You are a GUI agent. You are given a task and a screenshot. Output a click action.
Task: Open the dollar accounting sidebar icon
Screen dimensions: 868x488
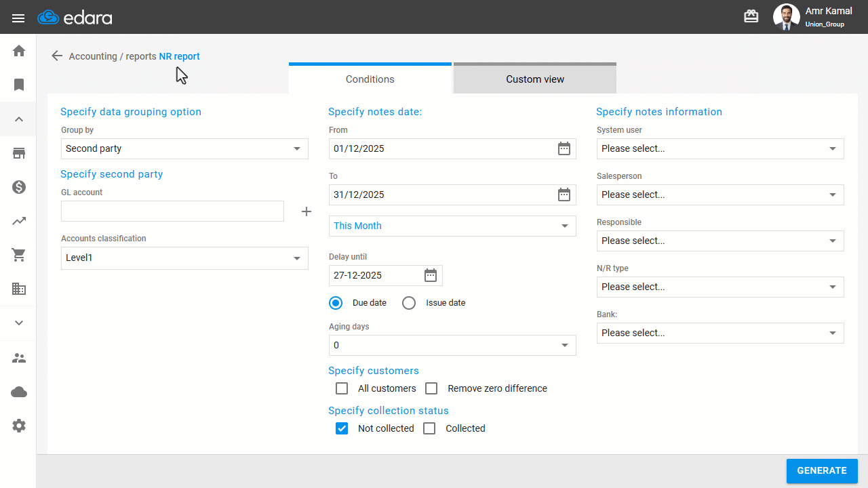tap(19, 187)
